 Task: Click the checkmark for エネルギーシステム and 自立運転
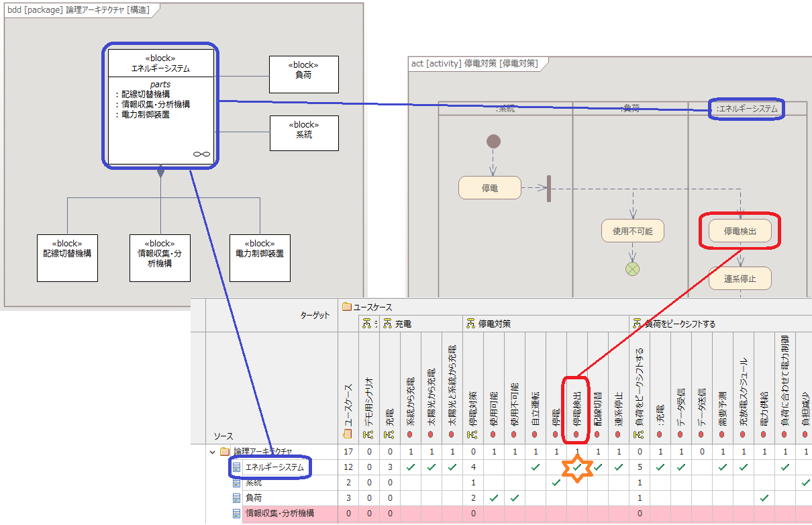pos(535,467)
